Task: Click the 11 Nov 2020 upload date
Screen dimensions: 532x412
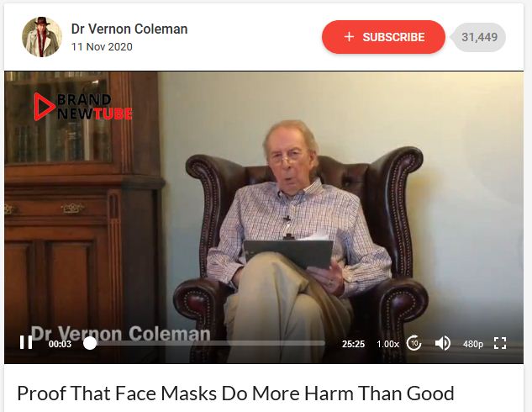Action: [102, 47]
